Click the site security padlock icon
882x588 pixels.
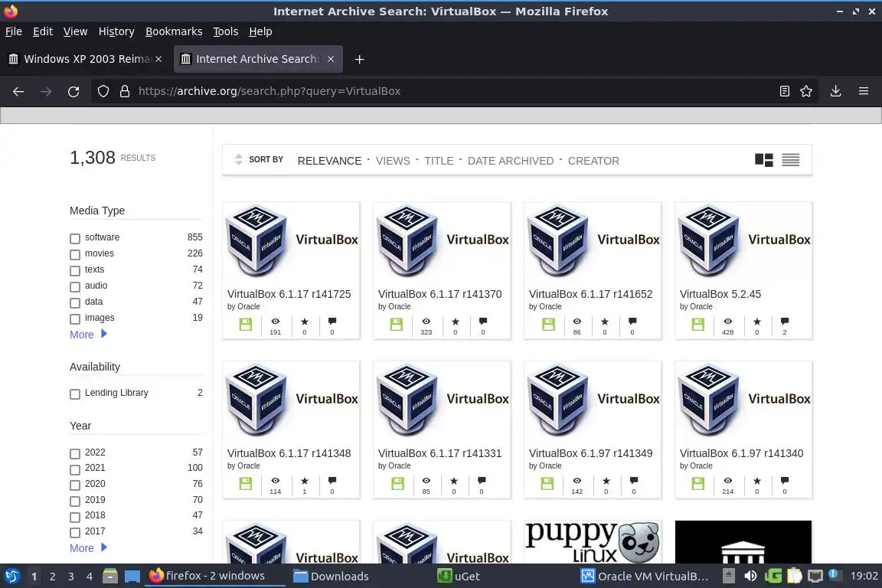(x=125, y=91)
